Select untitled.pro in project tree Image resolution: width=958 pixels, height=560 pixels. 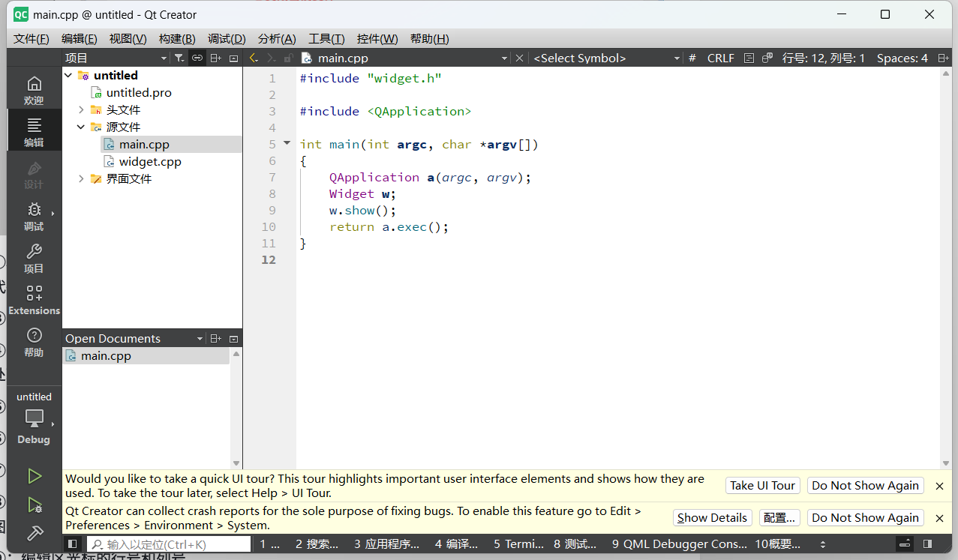(139, 92)
